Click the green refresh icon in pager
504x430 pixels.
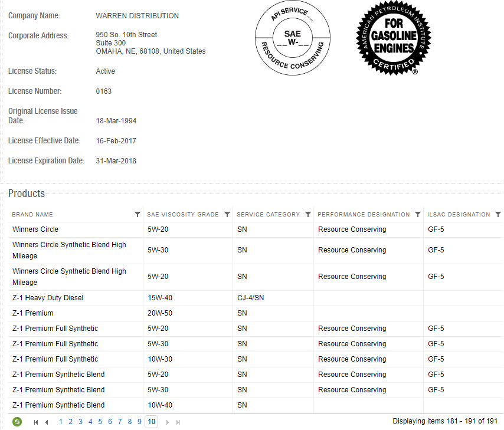coord(17,422)
